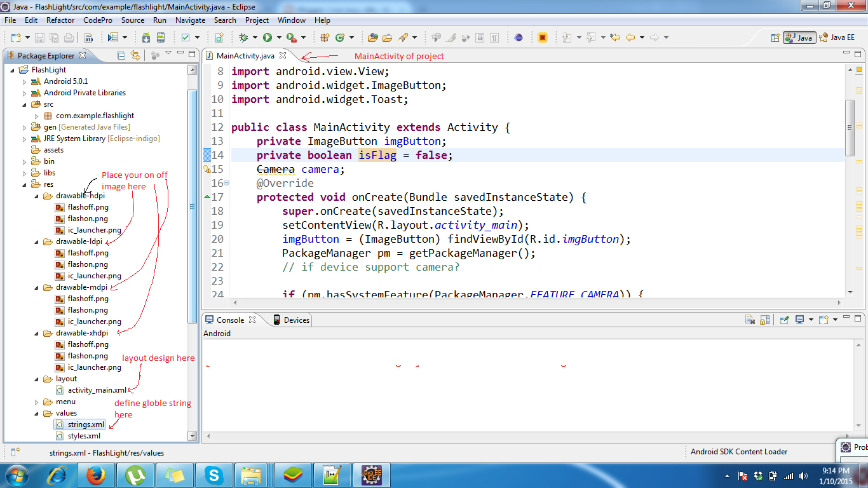Switch to the Java EE perspective
Image resolution: width=868 pixels, height=488 pixels.
pyautogui.click(x=838, y=37)
